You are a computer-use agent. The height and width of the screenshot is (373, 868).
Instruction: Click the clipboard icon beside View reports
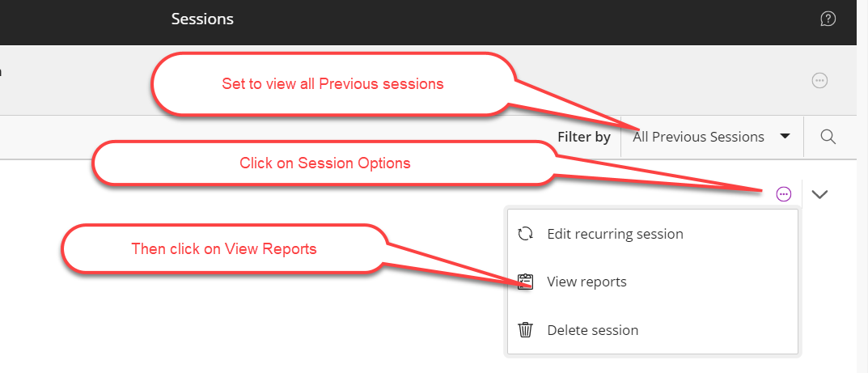click(x=525, y=282)
